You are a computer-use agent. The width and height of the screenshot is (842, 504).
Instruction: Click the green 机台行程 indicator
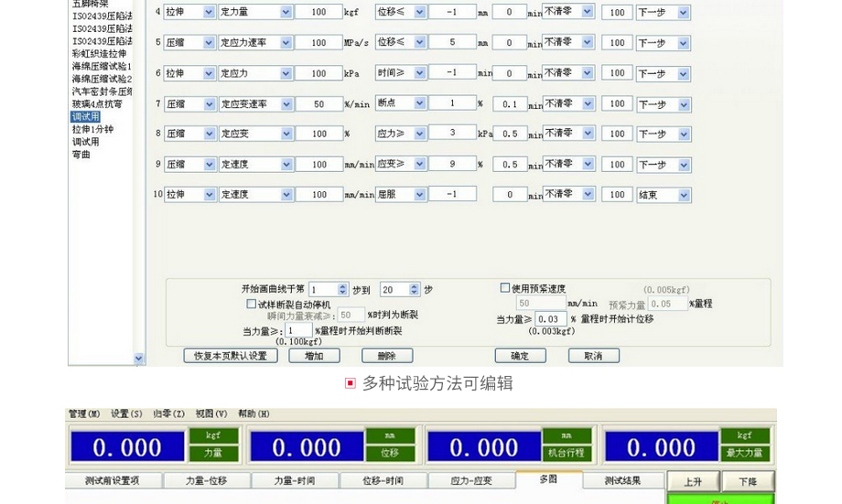coord(567,453)
